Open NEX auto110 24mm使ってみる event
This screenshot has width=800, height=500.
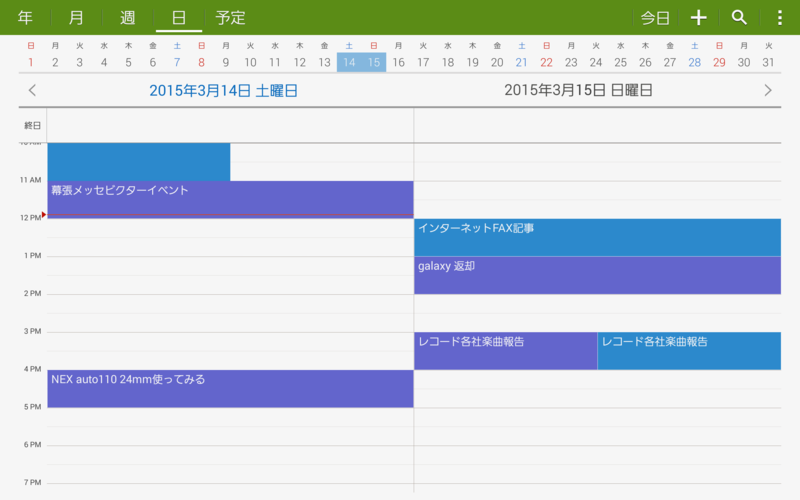coord(230,389)
